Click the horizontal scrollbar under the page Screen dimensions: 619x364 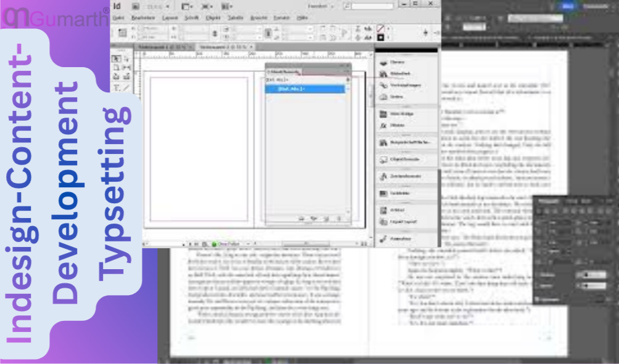[306, 244]
